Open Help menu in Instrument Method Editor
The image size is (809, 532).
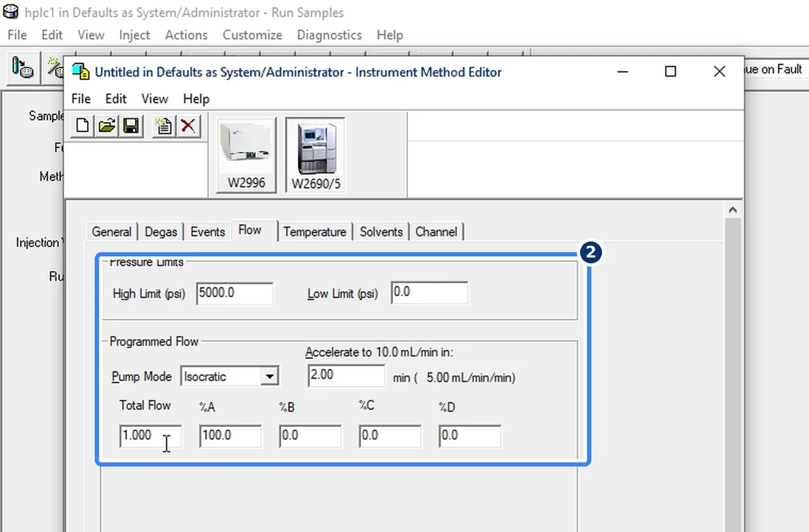tap(196, 99)
